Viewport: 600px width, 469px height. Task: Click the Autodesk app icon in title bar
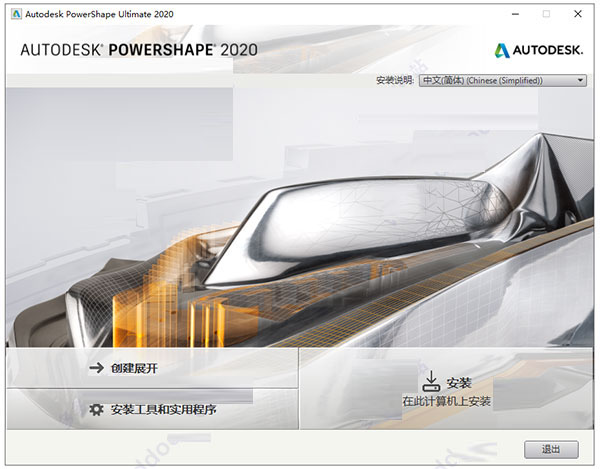coord(16,14)
